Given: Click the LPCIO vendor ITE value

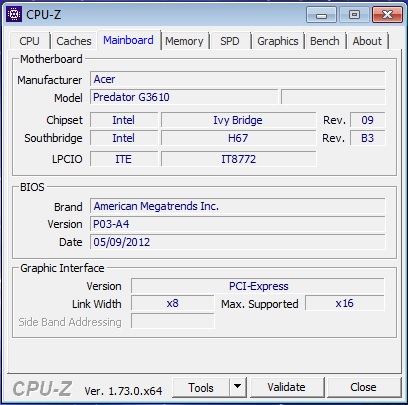Looking at the screenshot, I should pyautogui.click(x=124, y=159).
